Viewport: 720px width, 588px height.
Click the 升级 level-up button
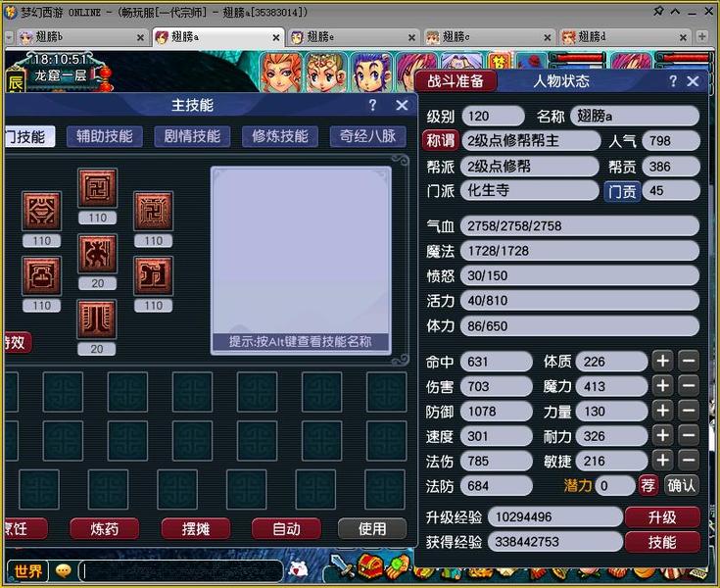(662, 517)
